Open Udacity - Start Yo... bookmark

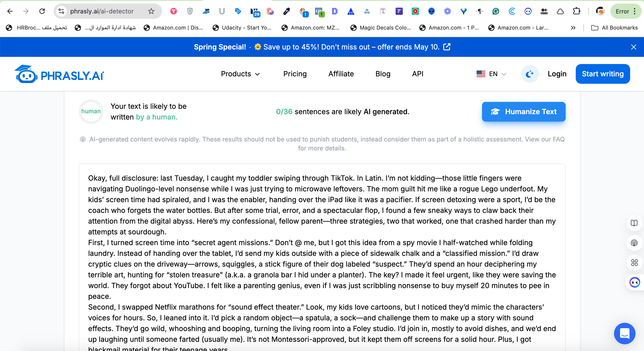click(242, 28)
